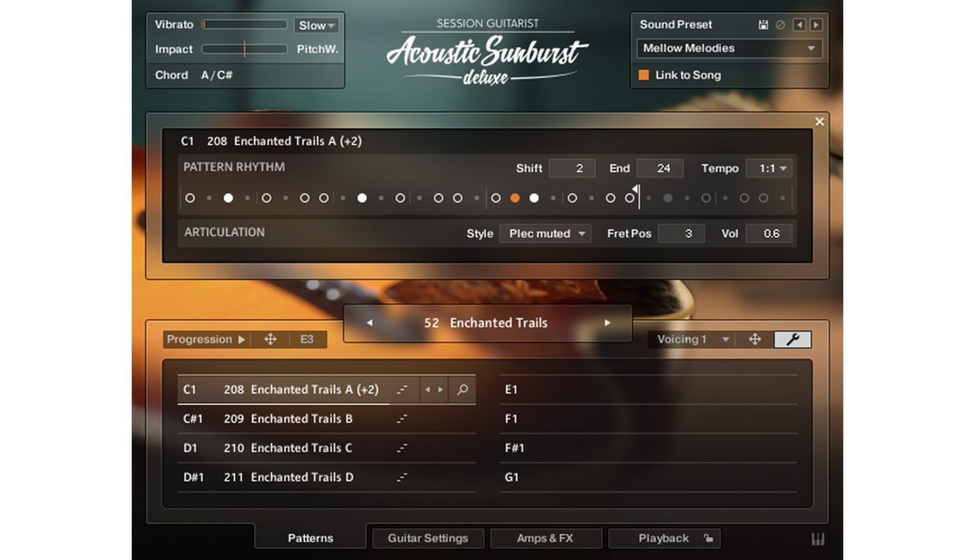
Task: Switch to the Guitar Settings tab
Action: pos(428,538)
